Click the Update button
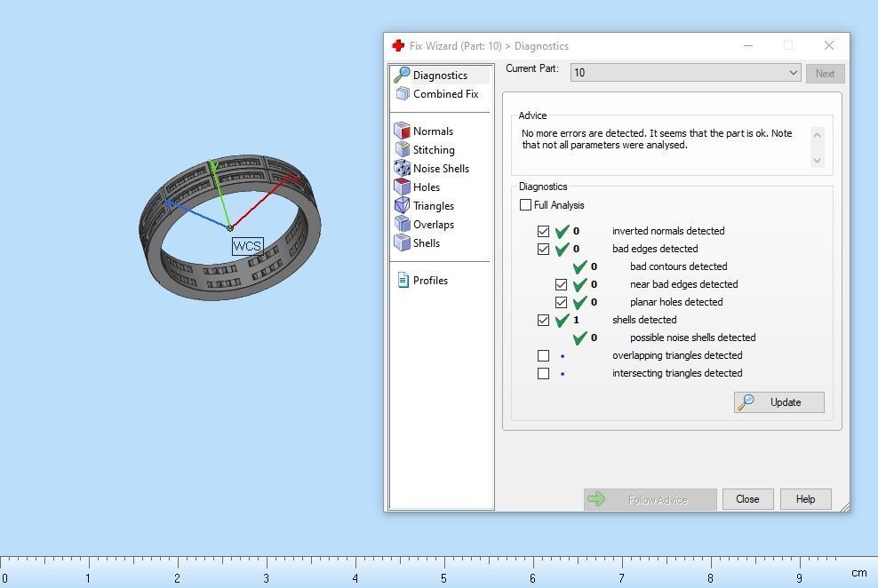 [x=778, y=402]
